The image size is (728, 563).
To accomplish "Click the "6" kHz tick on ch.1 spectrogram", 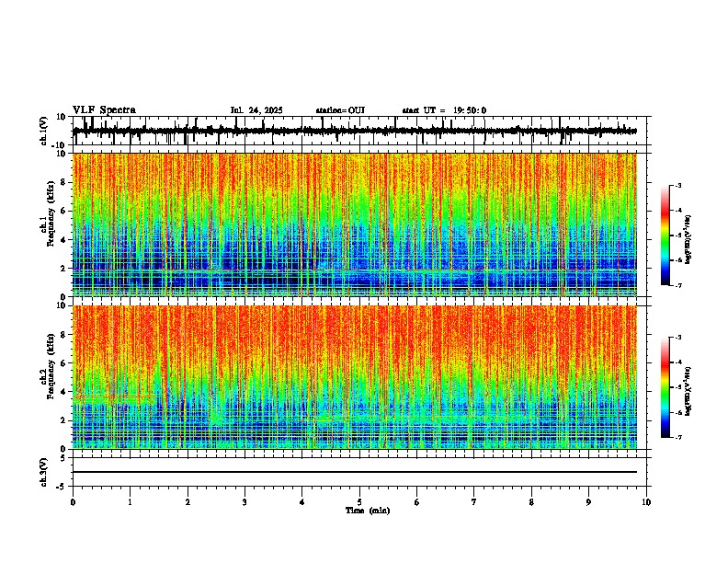I will click(x=64, y=211).
